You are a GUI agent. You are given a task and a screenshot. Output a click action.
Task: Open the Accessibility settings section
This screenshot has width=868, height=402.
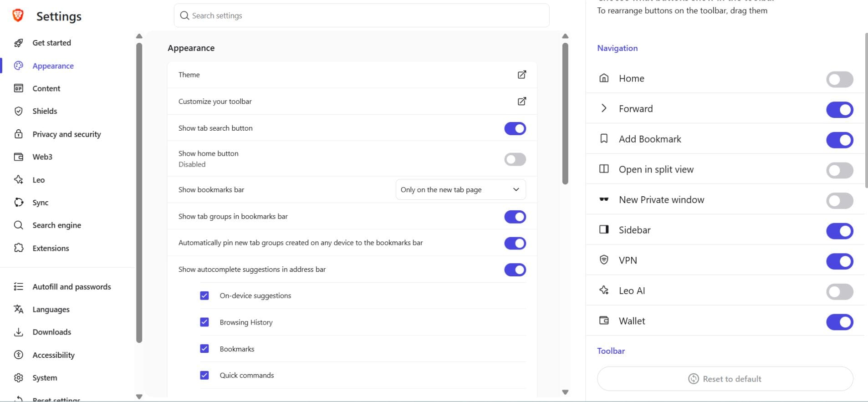tap(53, 355)
